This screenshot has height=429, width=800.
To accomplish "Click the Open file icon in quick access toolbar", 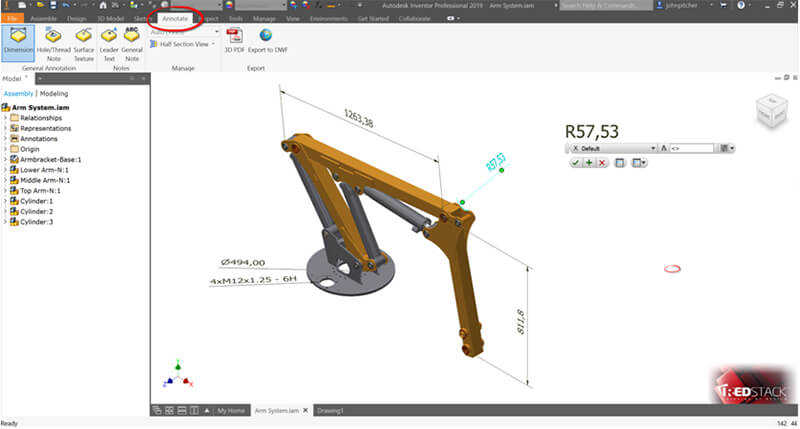I will click(x=40, y=5).
